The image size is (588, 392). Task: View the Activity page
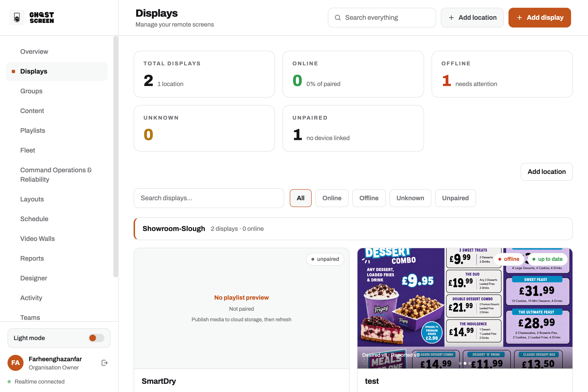click(x=31, y=298)
